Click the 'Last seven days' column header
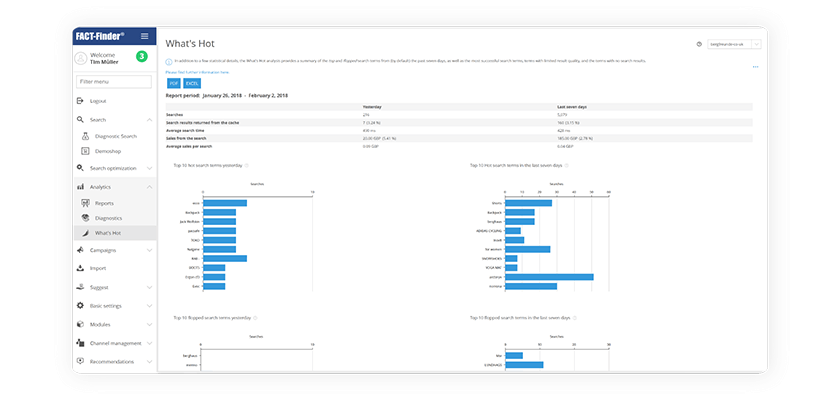Image resolution: width=840 pixels, height=400 pixels. 572,107
